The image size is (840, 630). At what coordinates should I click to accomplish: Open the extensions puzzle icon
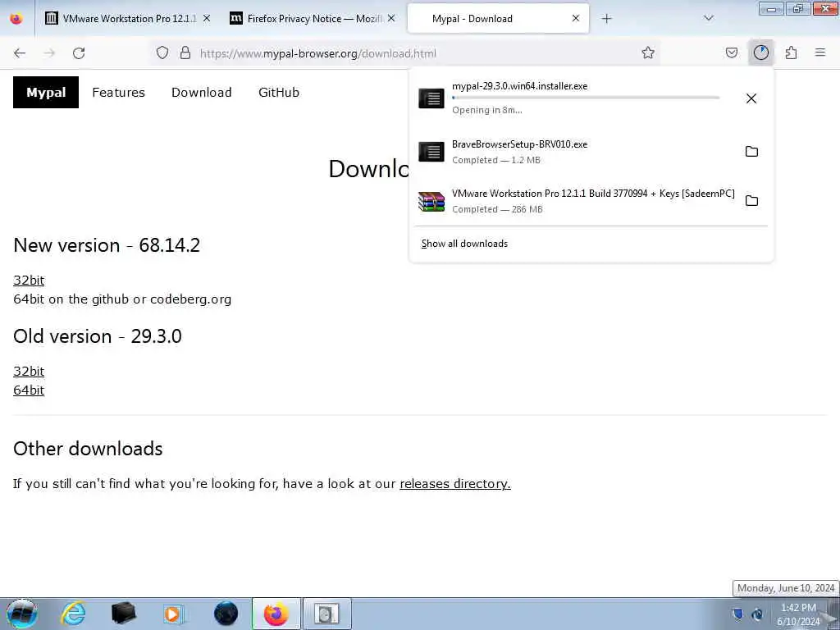click(791, 53)
